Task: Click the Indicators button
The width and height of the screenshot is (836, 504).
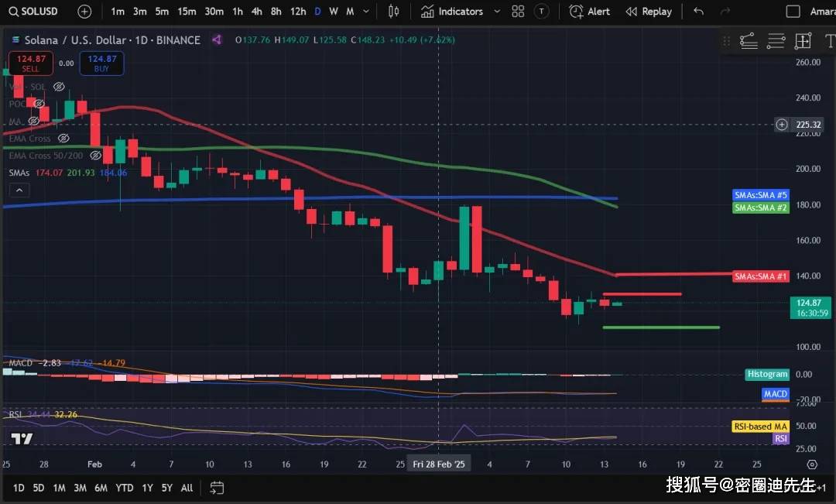Action: pos(452,12)
